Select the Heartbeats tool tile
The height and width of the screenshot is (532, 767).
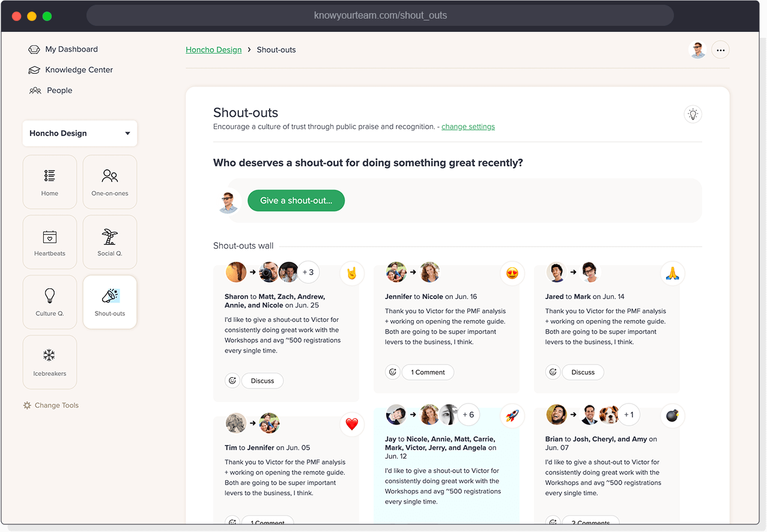coord(50,242)
